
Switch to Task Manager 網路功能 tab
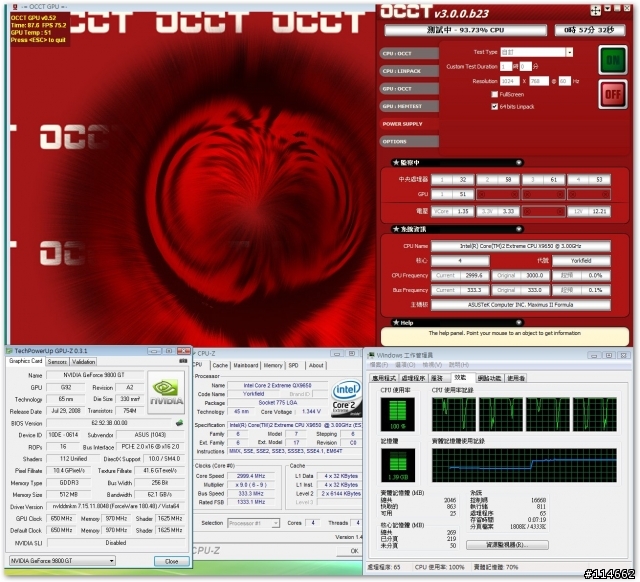(489, 378)
